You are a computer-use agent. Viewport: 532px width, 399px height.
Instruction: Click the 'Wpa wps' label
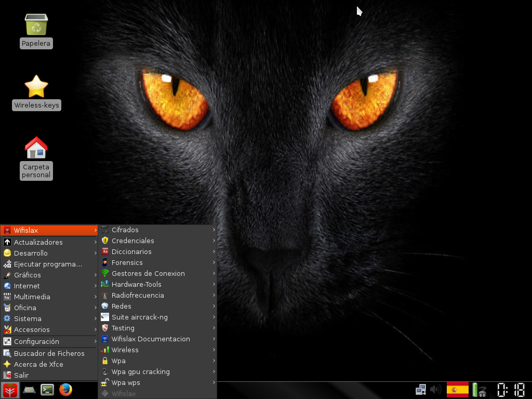(126, 383)
